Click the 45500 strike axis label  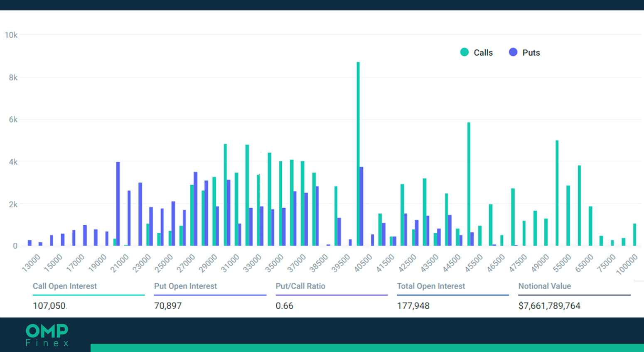[x=474, y=263]
